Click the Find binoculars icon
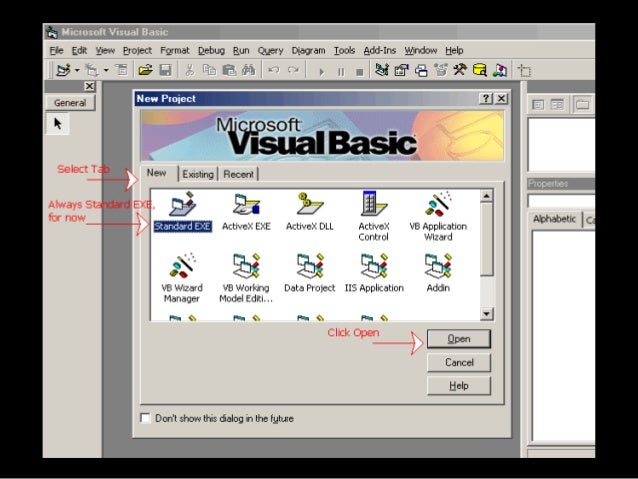This screenshot has height=479, width=638. click(248, 70)
